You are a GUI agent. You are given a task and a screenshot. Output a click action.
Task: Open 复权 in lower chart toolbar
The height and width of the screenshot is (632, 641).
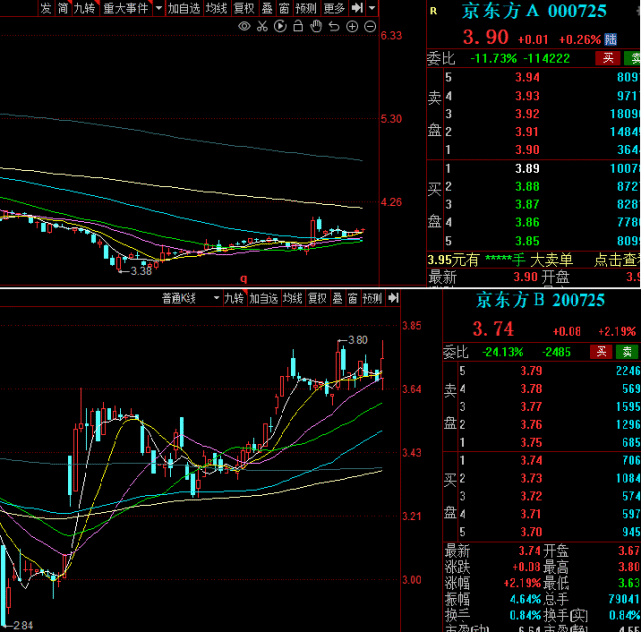click(317, 298)
